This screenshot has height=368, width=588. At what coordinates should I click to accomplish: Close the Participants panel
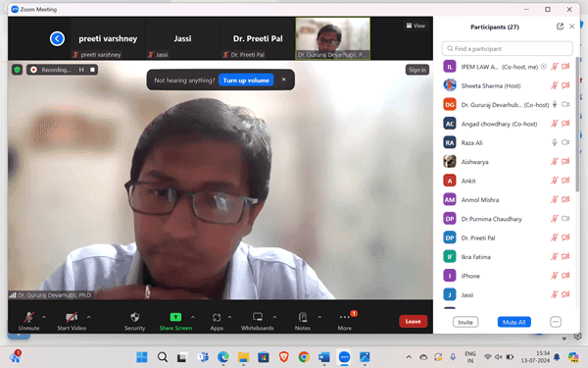click(x=572, y=26)
